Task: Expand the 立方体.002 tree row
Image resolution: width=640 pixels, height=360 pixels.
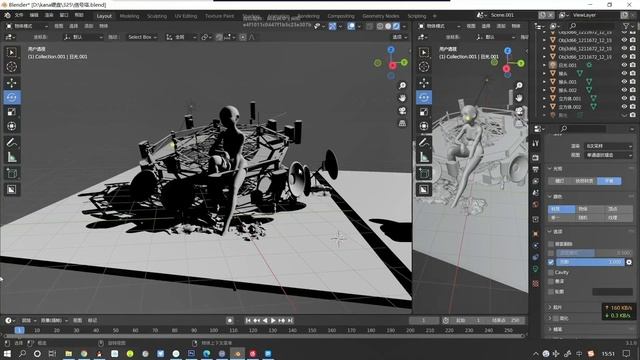Action: coord(544,107)
